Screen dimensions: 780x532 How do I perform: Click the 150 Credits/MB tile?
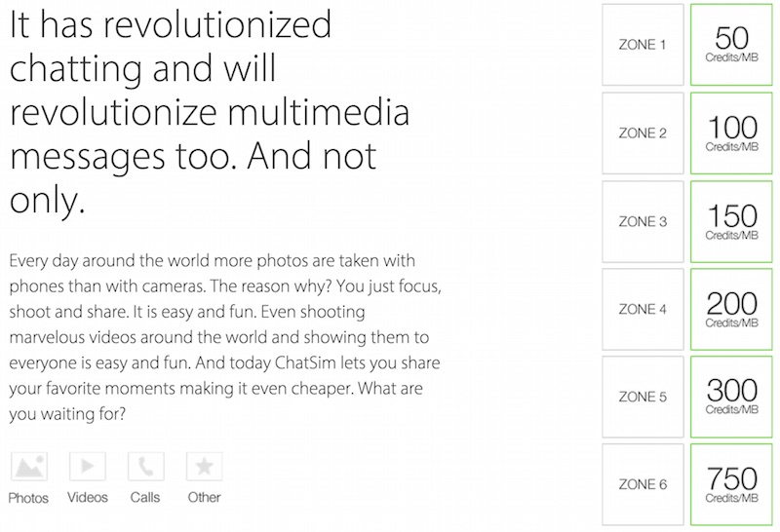coord(731,222)
